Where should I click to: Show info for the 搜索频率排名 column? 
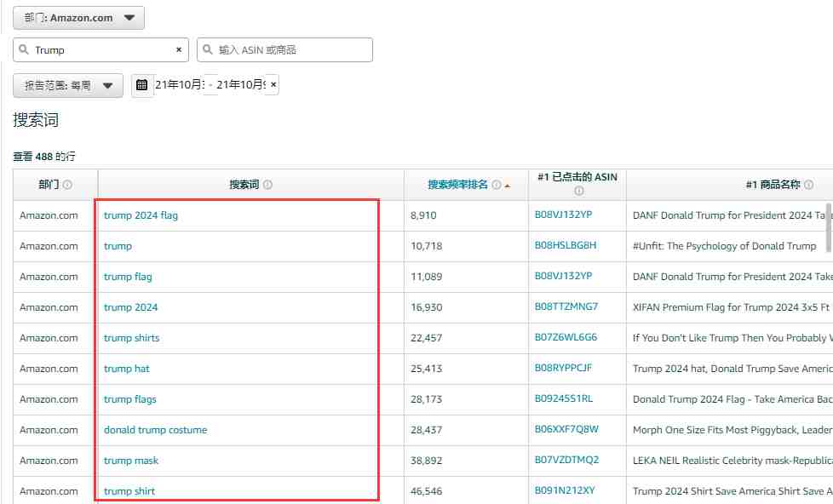click(x=497, y=185)
